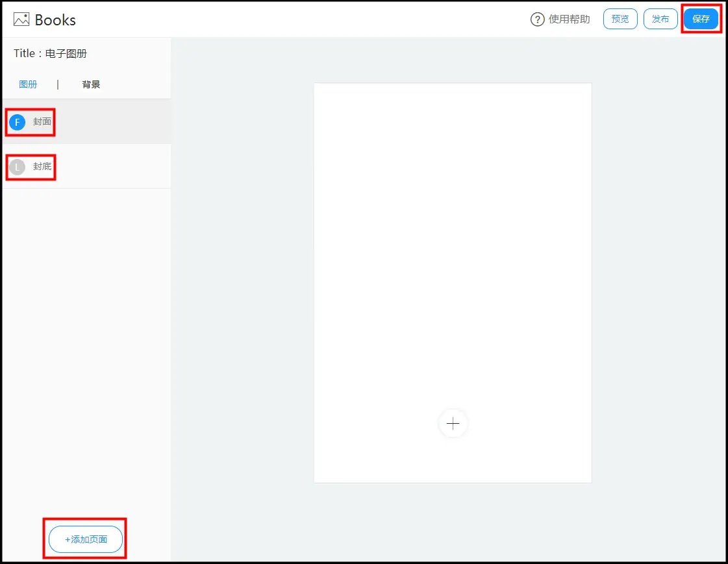
Task: Click the Books picture logo icon
Action: coord(21,19)
